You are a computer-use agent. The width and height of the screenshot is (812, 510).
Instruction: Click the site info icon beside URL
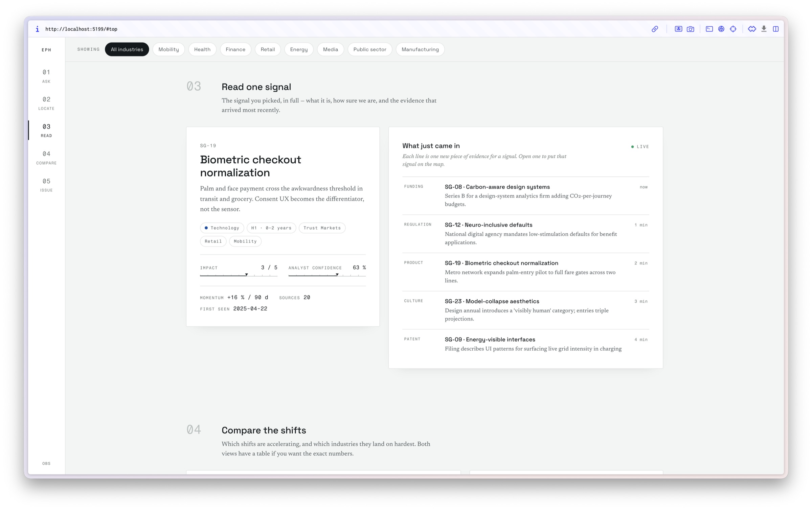37,29
